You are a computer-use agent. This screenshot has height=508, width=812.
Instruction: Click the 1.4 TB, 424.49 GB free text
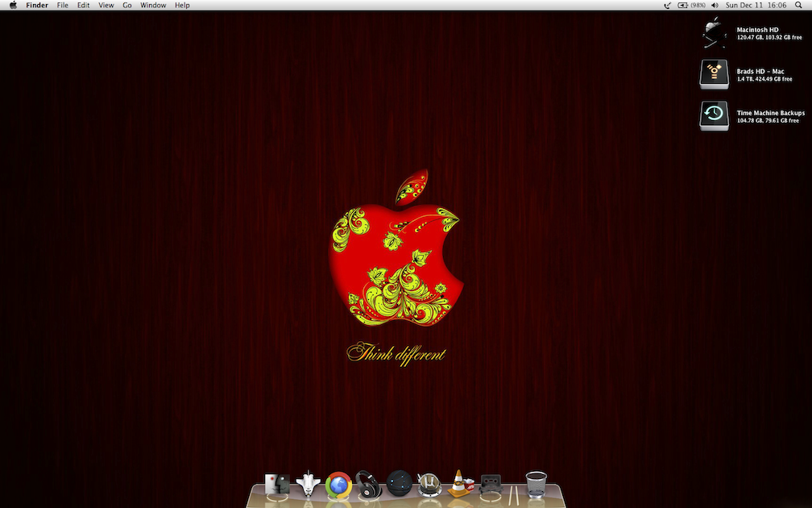(764, 79)
